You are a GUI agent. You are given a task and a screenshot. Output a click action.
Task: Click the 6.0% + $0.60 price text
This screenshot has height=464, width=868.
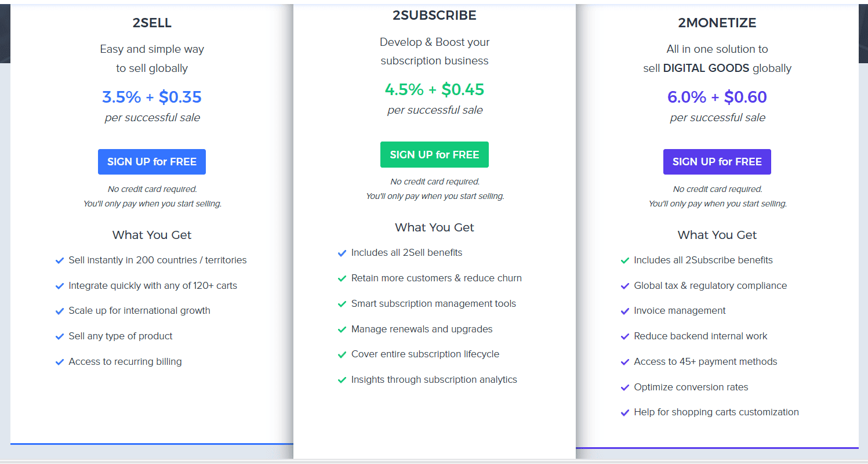[717, 97]
